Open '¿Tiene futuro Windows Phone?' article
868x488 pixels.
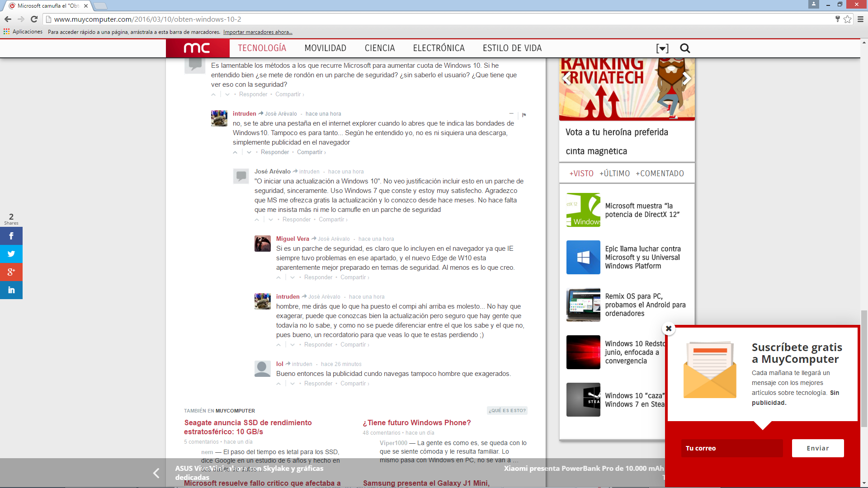pyautogui.click(x=416, y=422)
